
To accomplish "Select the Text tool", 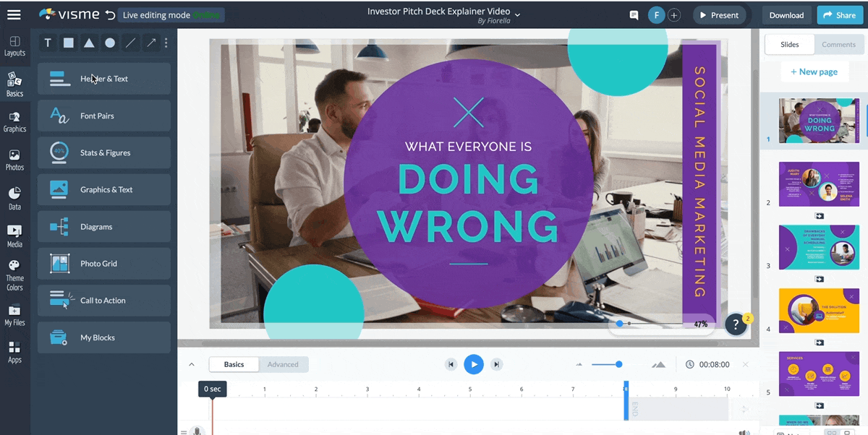I will (48, 43).
